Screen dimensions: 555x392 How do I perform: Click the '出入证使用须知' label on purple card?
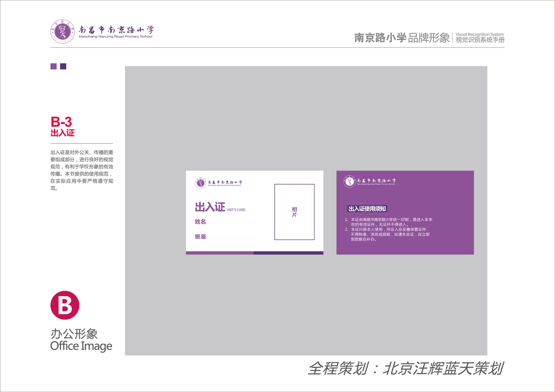(367, 209)
